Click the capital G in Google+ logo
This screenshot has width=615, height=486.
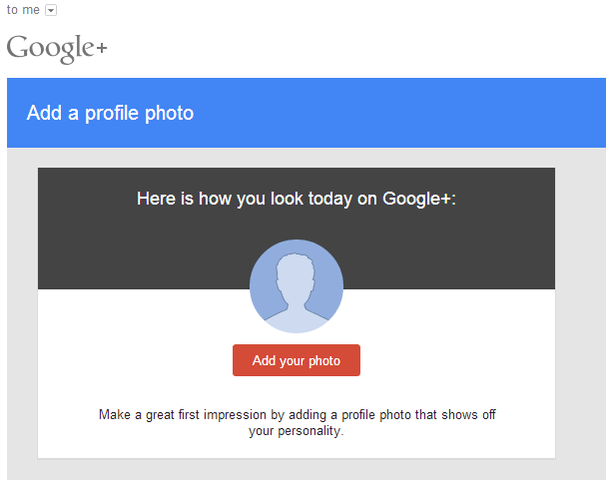(x=18, y=47)
